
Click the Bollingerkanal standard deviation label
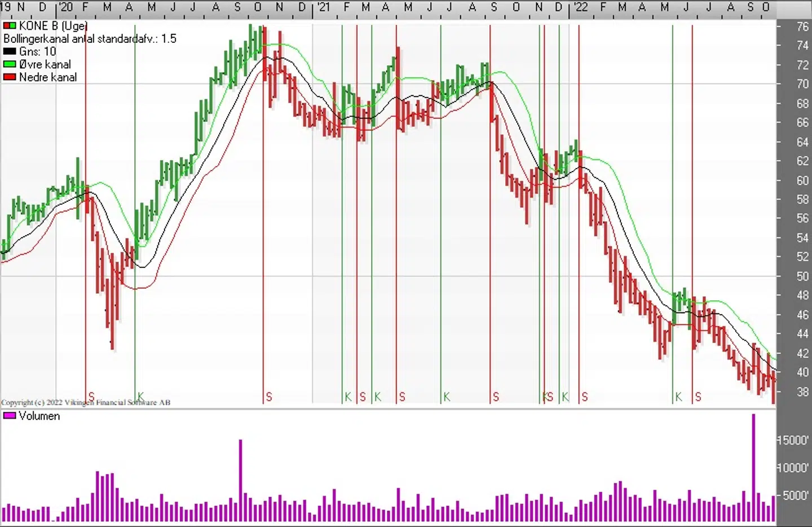pos(90,39)
